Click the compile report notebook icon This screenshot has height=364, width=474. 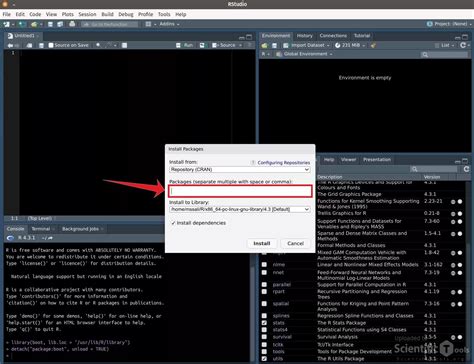[124, 45]
